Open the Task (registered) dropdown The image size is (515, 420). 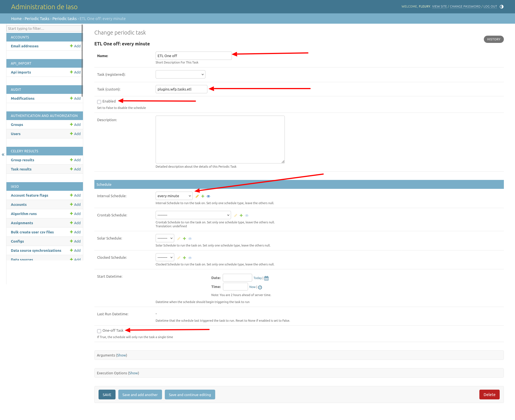(180, 74)
